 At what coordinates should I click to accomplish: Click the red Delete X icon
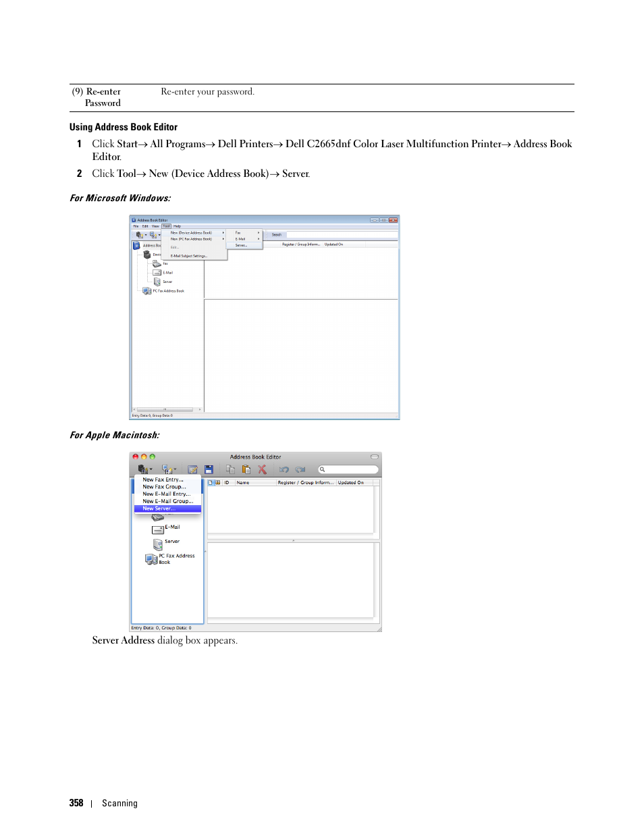pyautogui.click(x=263, y=469)
